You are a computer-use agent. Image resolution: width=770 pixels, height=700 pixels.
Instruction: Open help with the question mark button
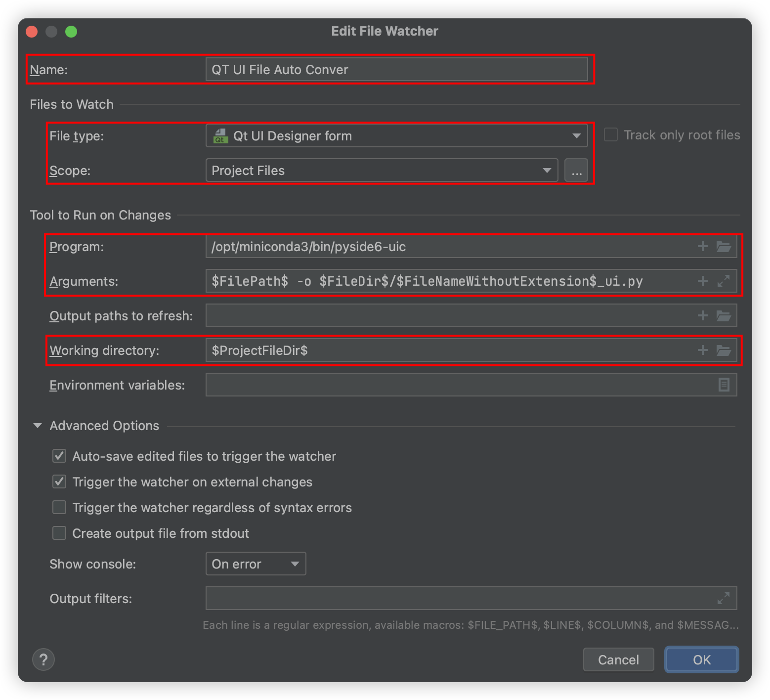(43, 659)
